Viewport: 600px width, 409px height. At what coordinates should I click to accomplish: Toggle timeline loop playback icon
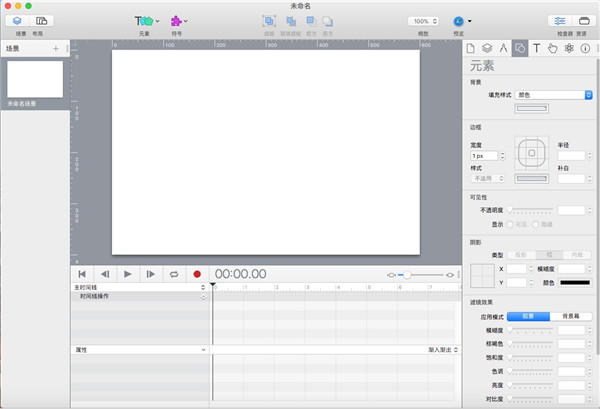(174, 274)
